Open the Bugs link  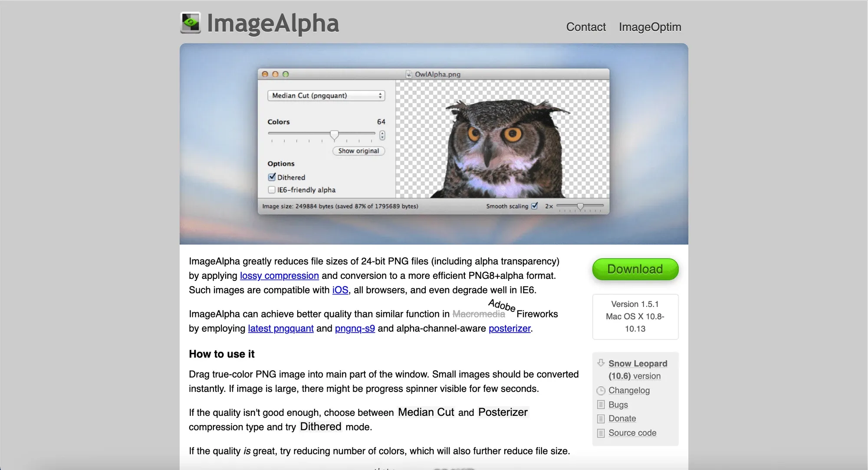(x=618, y=405)
